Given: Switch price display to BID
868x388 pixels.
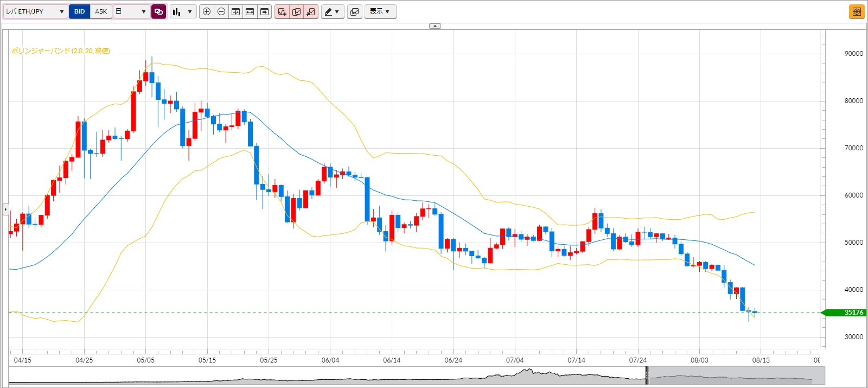Looking at the screenshot, I should click(80, 11).
